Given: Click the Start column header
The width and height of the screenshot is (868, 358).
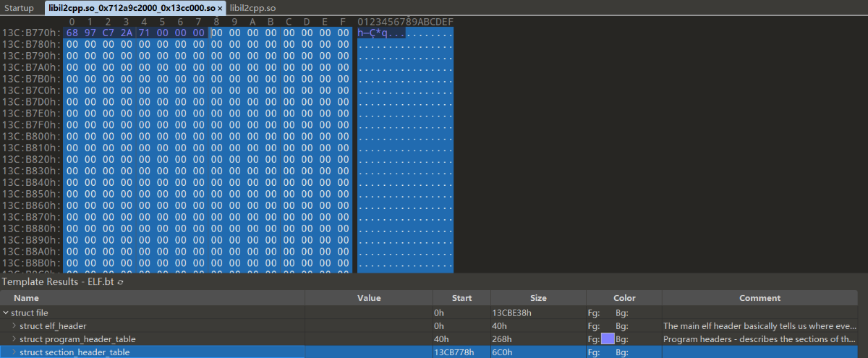Looking at the screenshot, I should click(x=461, y=298).
